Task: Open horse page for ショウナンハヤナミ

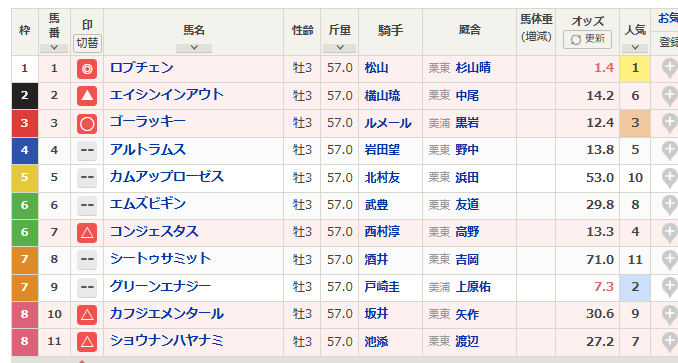Action: [166, 341]
